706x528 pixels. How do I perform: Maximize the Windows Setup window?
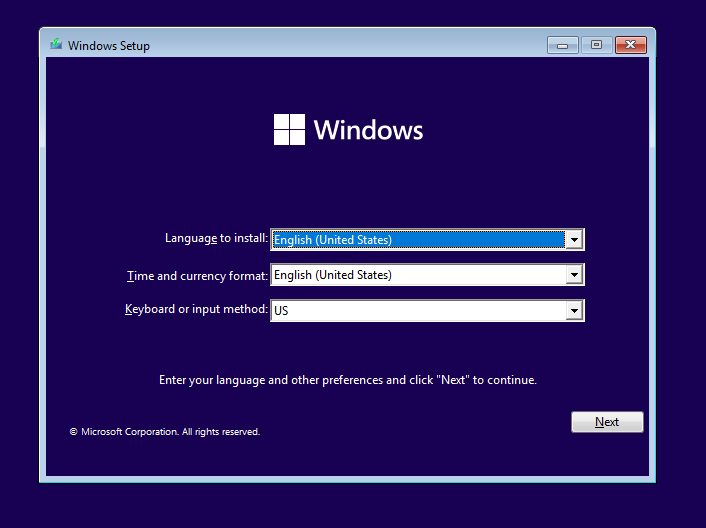596,45
